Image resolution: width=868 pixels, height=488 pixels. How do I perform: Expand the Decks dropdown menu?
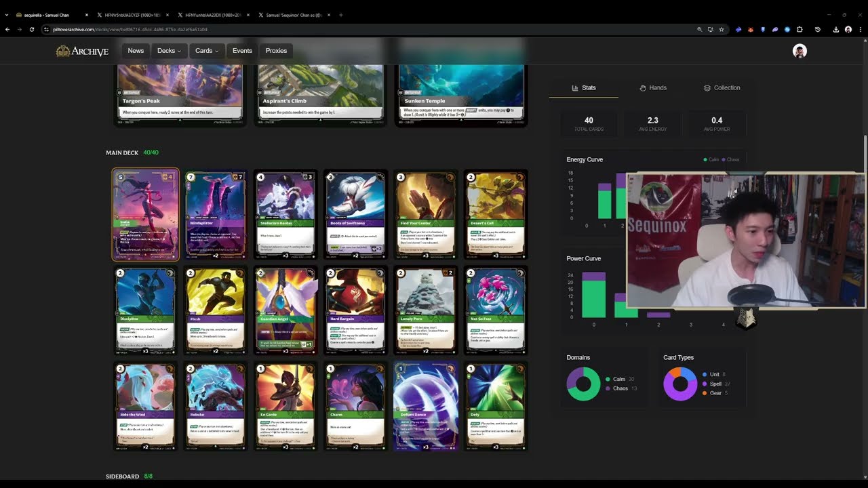pyautogui.click(x=169, y=51)
